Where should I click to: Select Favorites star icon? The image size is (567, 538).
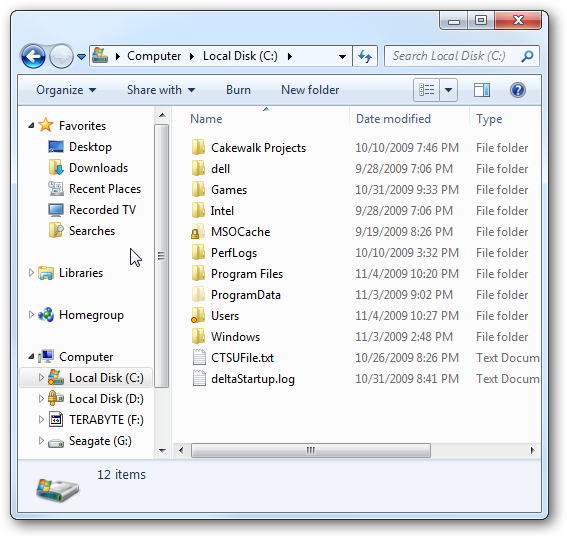point(46,125)
